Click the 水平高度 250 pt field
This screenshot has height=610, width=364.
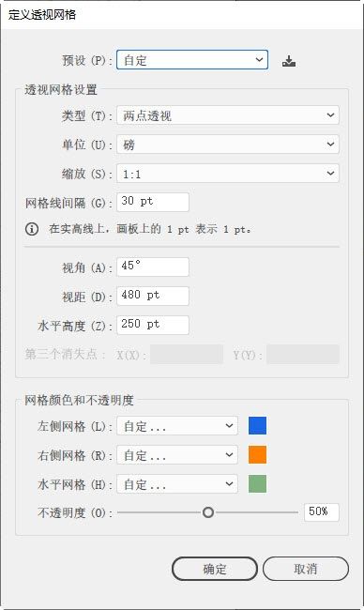click(153, 325)
